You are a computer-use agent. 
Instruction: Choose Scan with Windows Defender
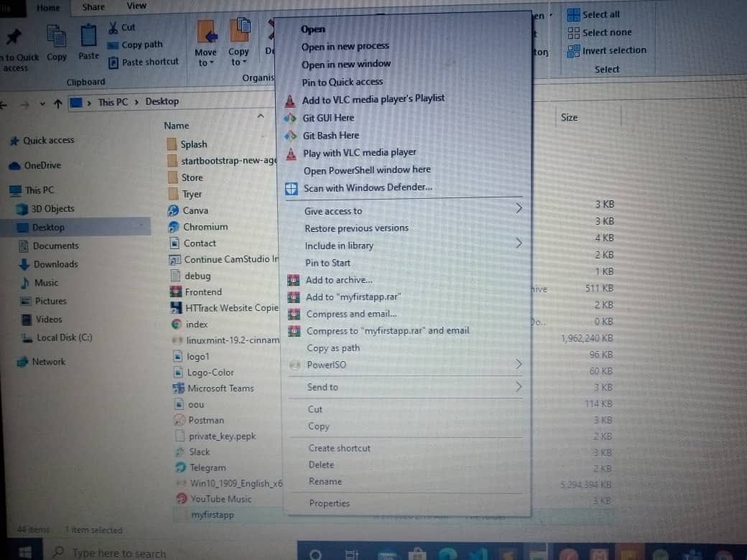coord(368,187)
